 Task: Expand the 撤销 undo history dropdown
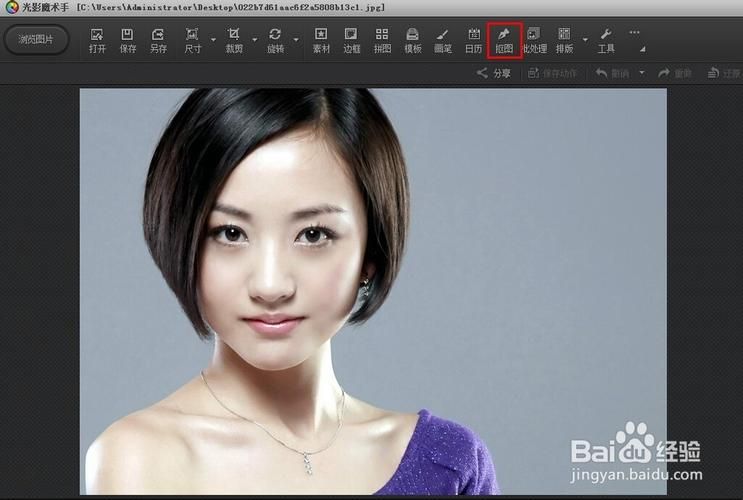(642, 73)
